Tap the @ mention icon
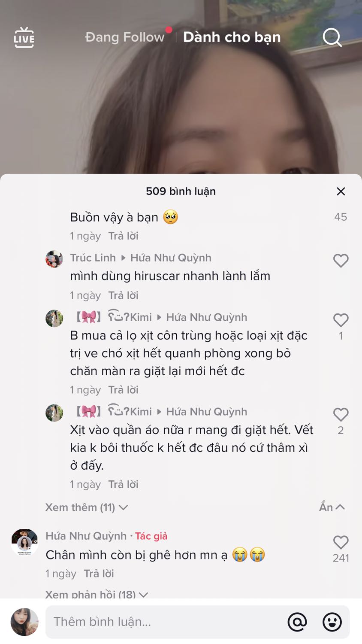Screen dimensions: 362x644 coord(297,622)
